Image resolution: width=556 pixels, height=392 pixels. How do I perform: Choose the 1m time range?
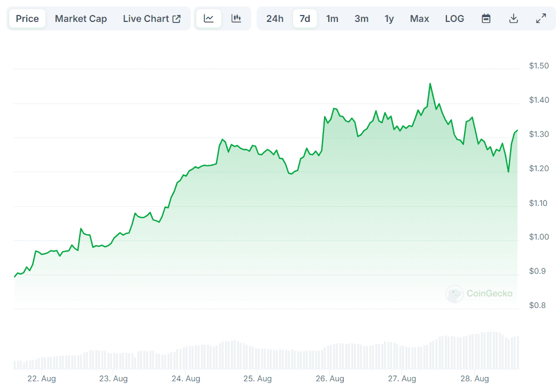pyautogui.click(x=332, y=19)
